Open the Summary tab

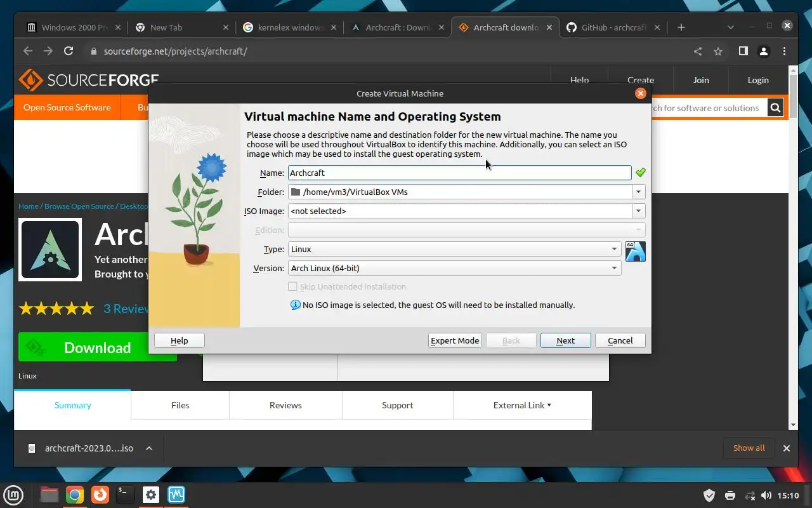click(72, 405)
